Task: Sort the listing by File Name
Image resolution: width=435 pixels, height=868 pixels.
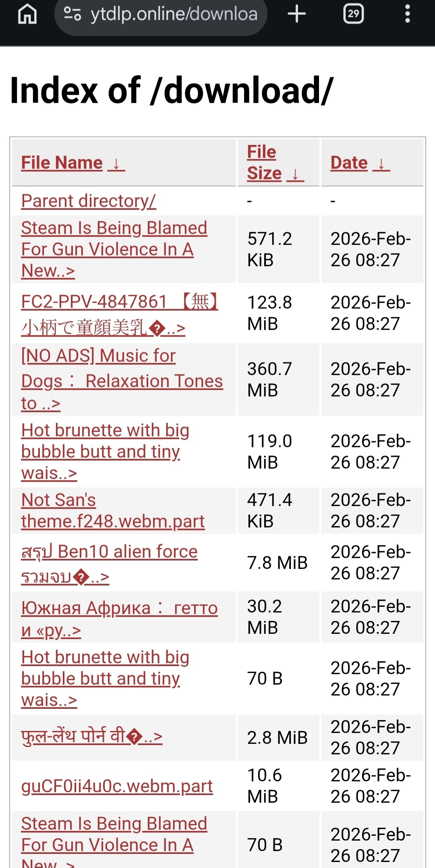Action: tap(62, 163)
